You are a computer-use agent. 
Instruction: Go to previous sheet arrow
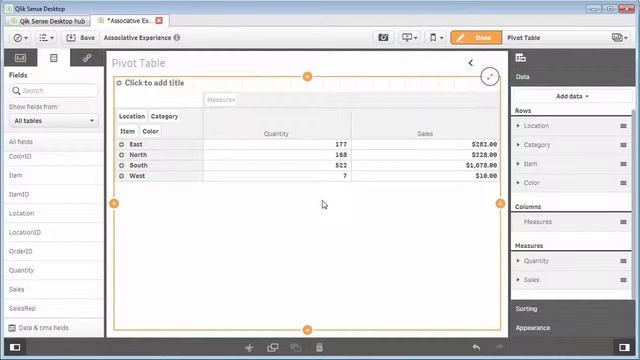tap(471, 63)
